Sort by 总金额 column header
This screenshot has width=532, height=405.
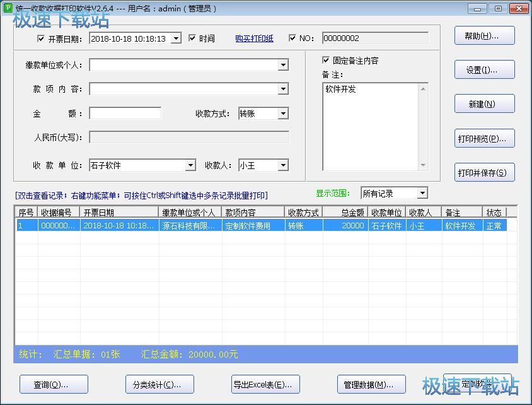[x=345, y=213]
